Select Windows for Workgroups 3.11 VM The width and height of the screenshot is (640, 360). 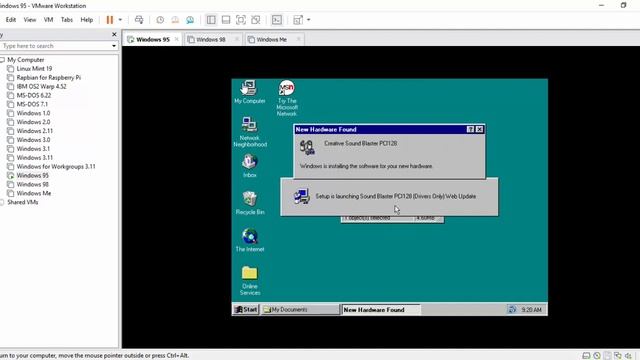[x=56, y=167]
